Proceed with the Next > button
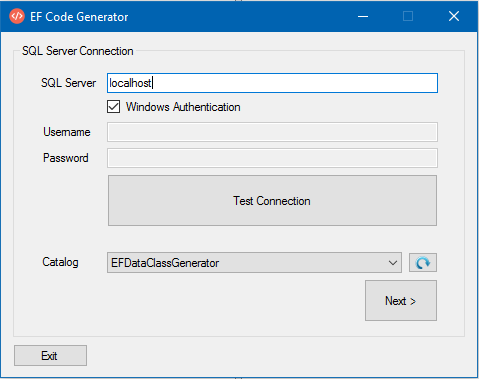Screen dimensions: 479x379 (x=401, y=301)
